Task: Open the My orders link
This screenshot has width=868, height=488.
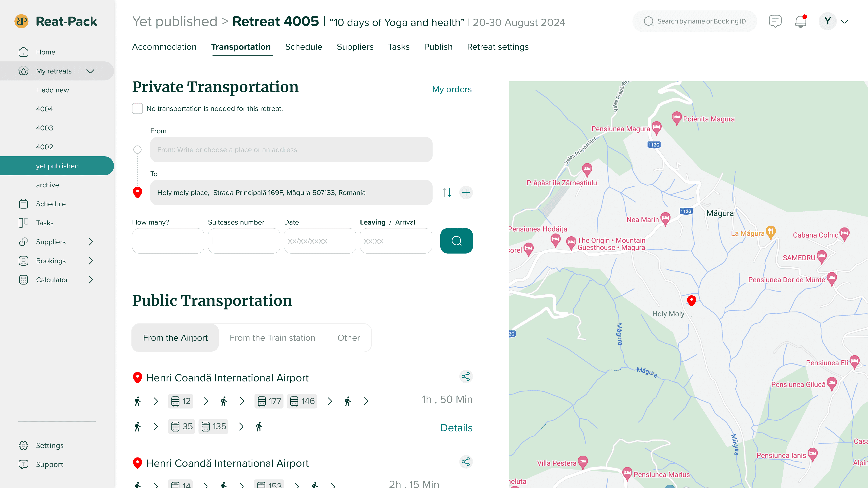Action: point(452,89)
